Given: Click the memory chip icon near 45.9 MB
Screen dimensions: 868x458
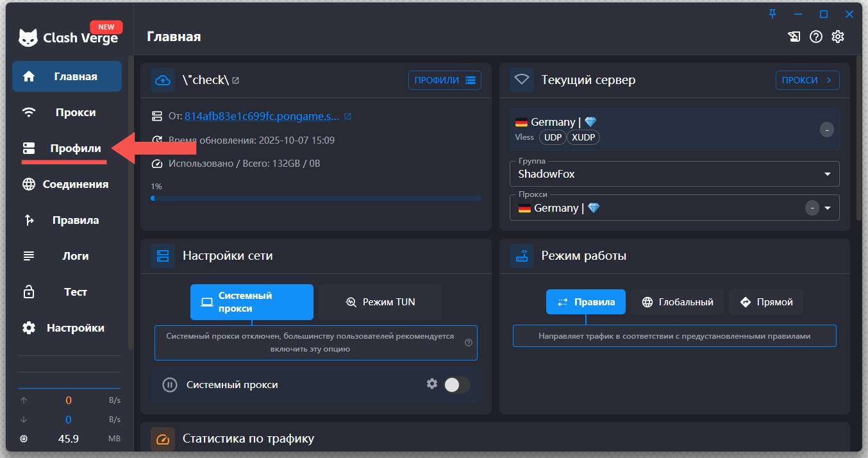Looking at the screenshot, I should point(24,439).
